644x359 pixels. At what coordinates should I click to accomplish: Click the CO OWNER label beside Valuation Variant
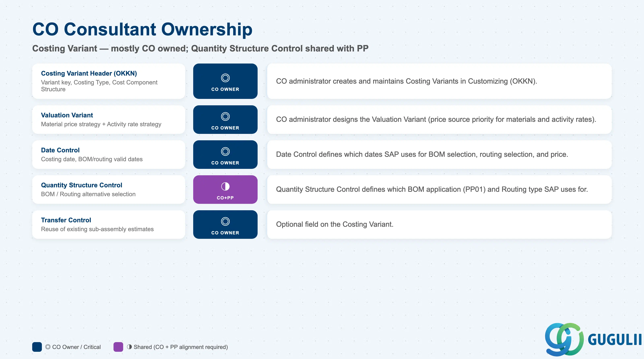pos(225,128)
